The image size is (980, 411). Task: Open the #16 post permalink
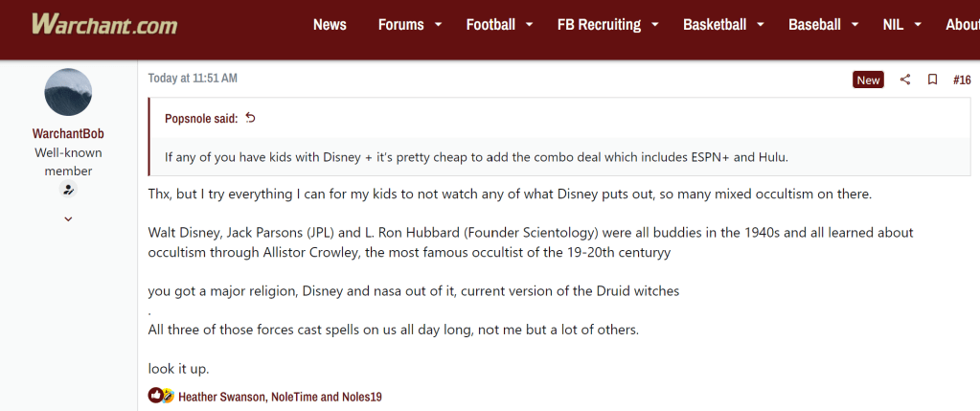[962, 80]
